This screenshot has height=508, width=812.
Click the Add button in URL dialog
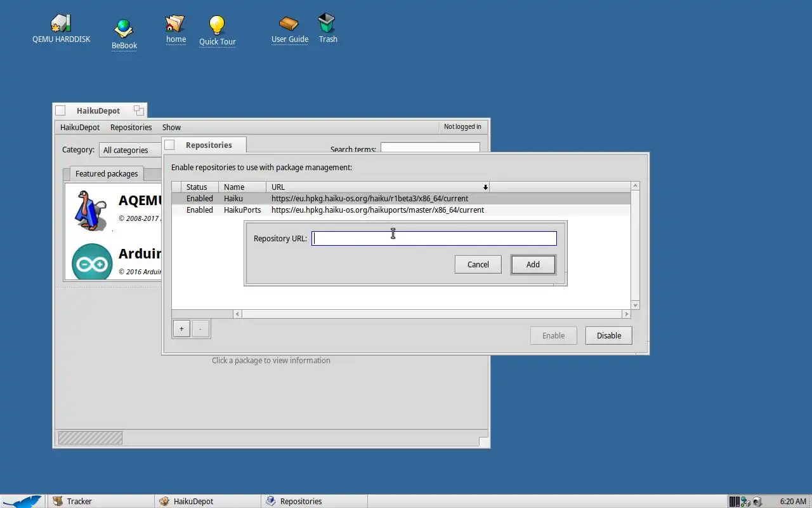[533, 264]
